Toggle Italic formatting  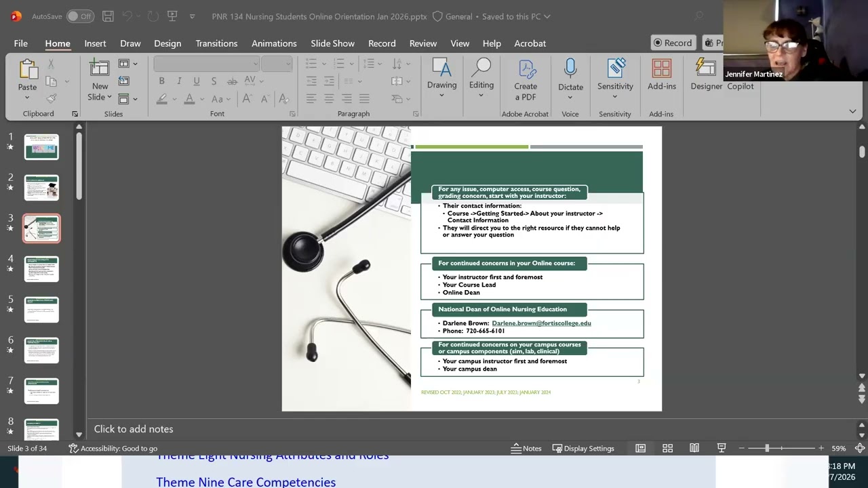pos(179,81)
